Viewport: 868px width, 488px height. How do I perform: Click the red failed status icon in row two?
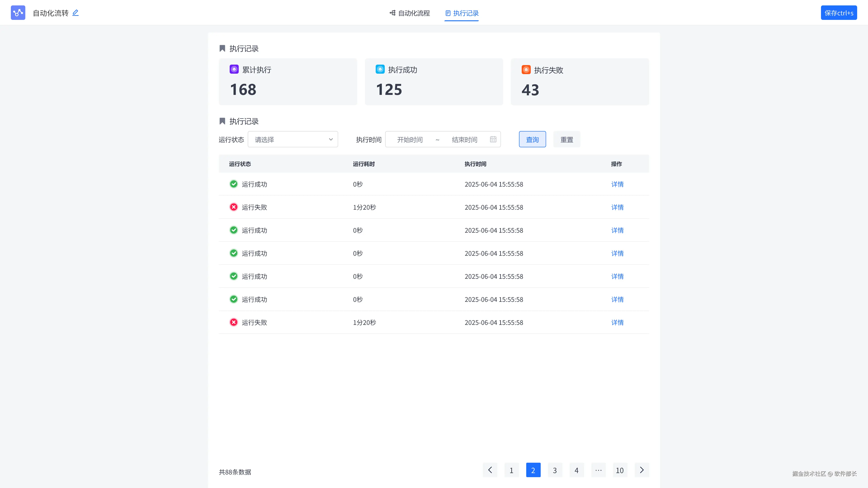pos(234,207)
